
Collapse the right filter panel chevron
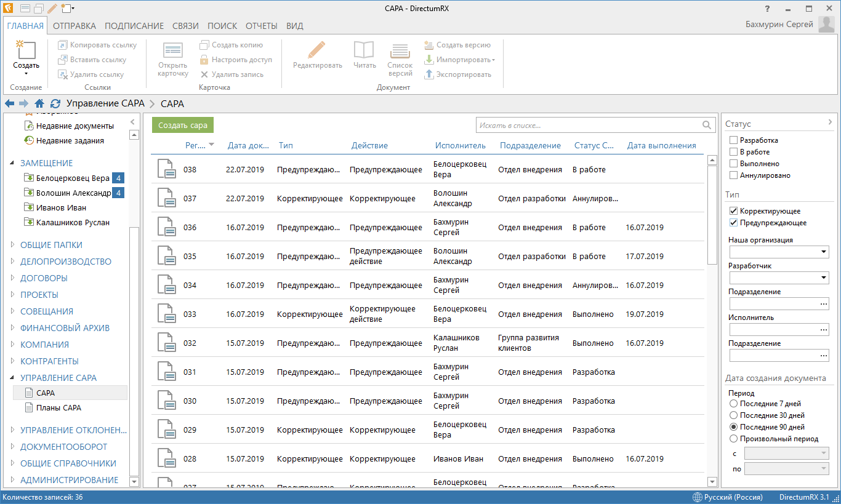coord(830,122)
